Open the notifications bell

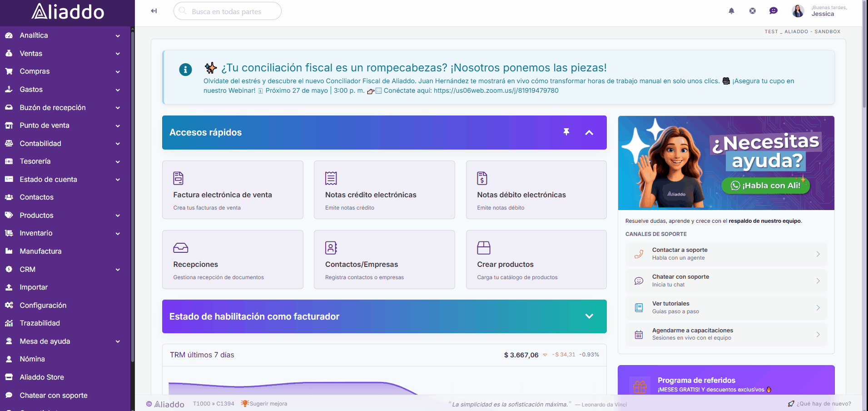731,11
